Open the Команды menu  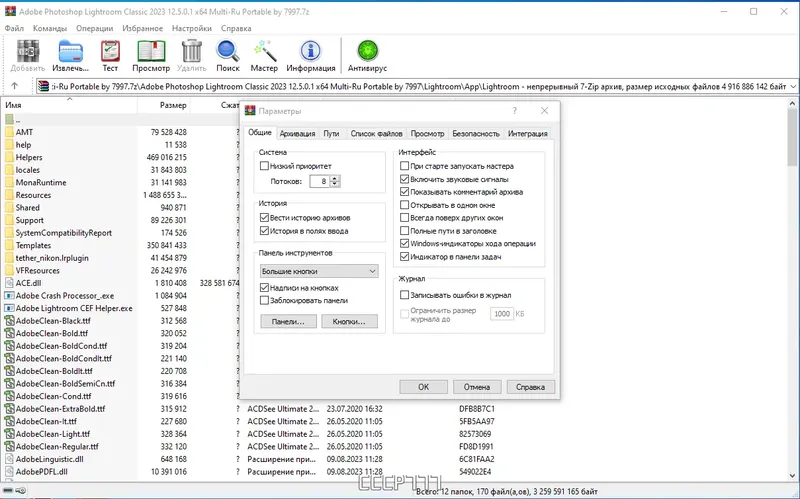(x=50, y=29)
